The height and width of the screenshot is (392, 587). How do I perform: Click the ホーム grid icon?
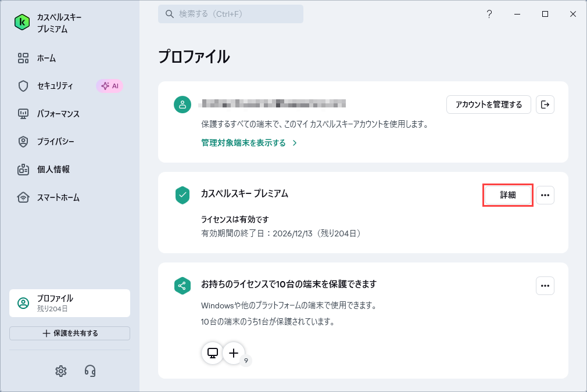(x=23, y=58)
